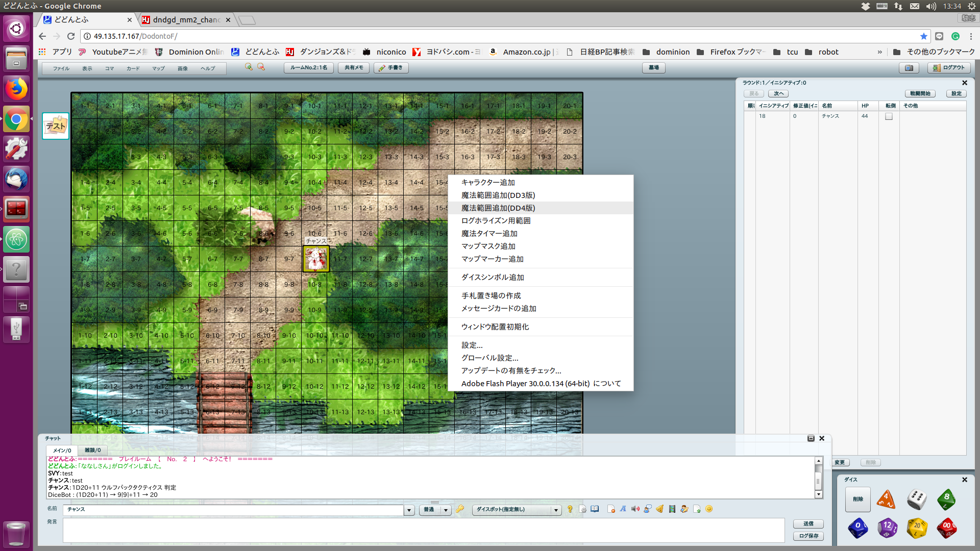Toggle the 転倒 checkbox for チャンス
This screenshot has width=980, height=551.
coord(889,116)
